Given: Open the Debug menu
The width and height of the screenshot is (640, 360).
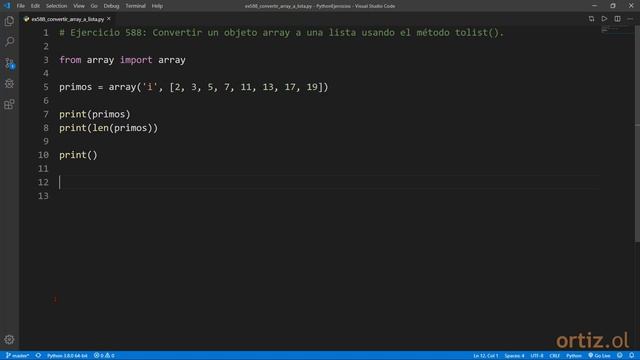Looking at the screenshot, I should (111, 6).
